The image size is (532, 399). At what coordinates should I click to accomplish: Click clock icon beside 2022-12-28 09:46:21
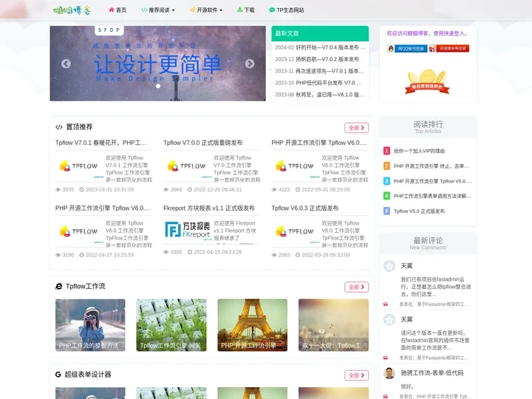click(x=190, y=190)
